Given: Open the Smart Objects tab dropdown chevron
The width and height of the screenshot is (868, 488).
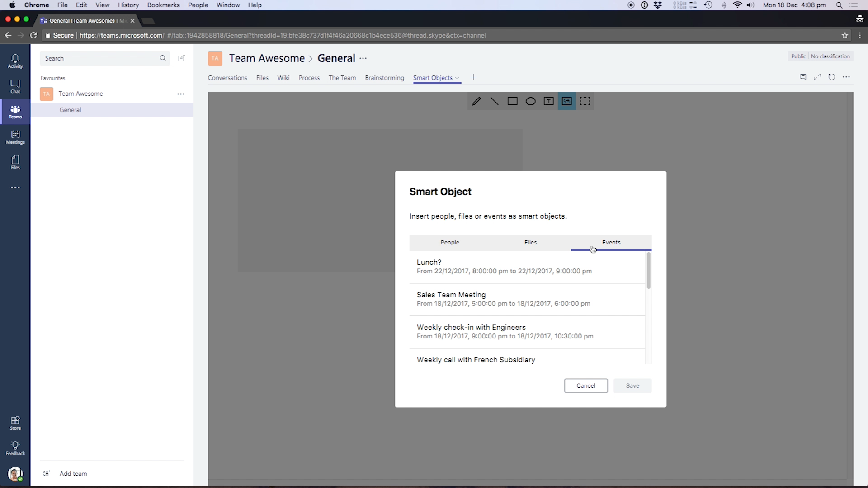Looking at the screenshot, I should pyautogui.click(x=457, y=78).
